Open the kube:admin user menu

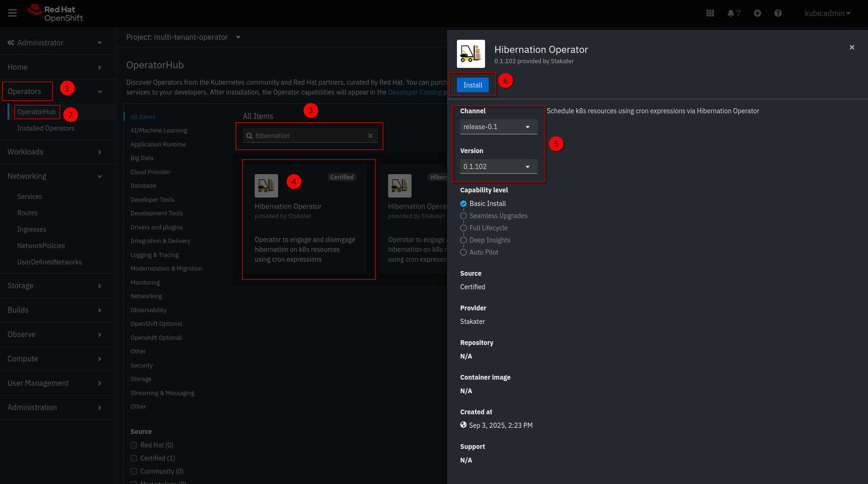tap(827, 13)
